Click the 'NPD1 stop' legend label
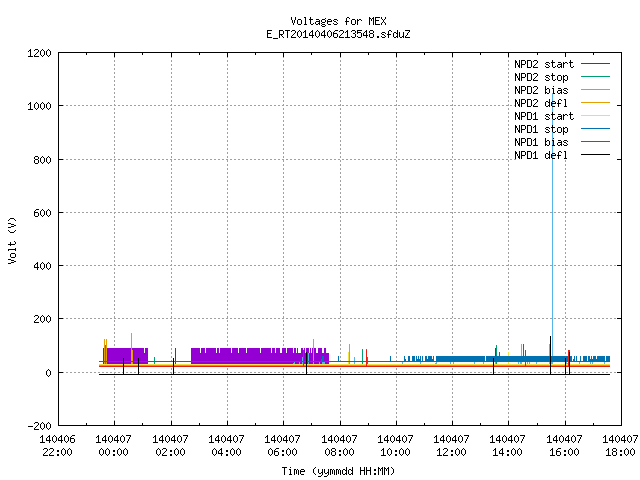The height and width of the screenshot is (480, 640). pos(541,129)
